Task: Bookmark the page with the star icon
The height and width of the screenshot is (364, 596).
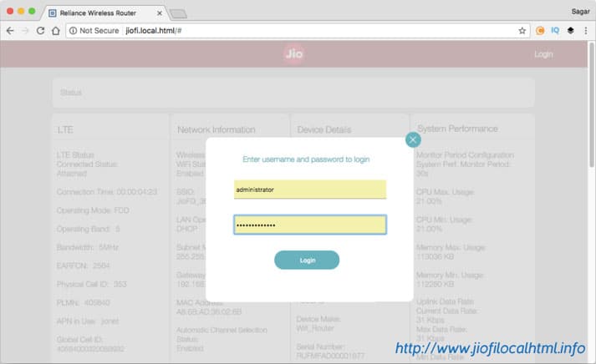Action: click(x=522, y=31)
